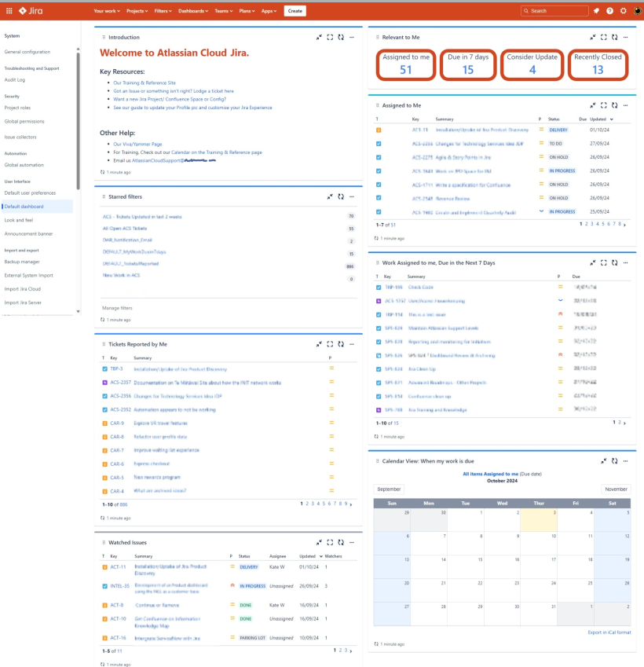The height and width of the screenshot is (667, 644).
Task: Sort Watched Issues by Updated column
Action: pos(311,556)
